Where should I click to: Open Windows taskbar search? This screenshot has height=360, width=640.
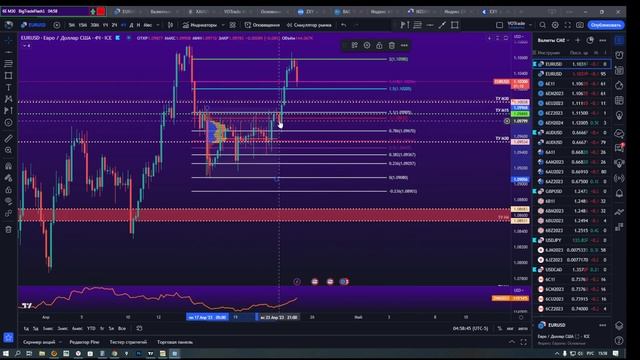pyautogui.click(x=18, y=353)
